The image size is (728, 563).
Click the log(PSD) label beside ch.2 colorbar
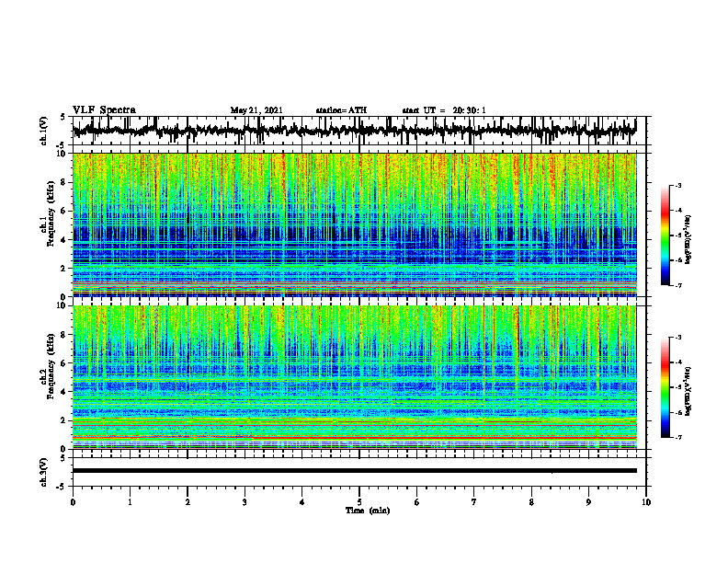(688, 390)
